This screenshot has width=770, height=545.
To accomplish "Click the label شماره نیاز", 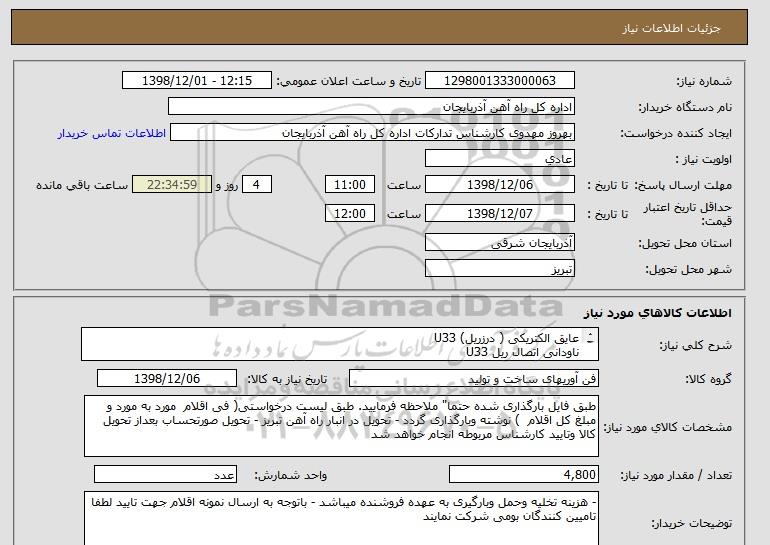I will coord(704,81).
